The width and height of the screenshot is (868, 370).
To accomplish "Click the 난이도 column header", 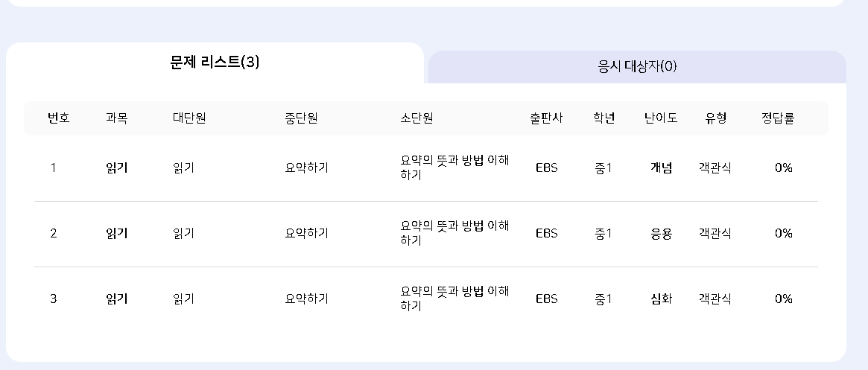I will tap(661, 118).
